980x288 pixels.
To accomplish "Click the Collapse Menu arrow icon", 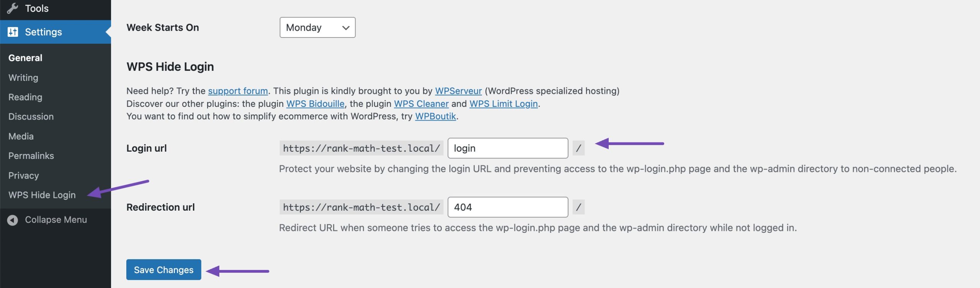I will [x=13, y=220].
